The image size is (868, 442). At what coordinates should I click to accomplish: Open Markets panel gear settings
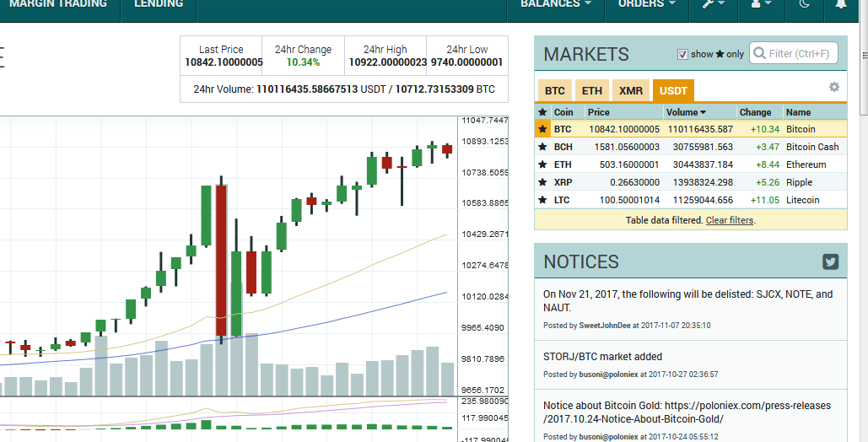point(833,87)
